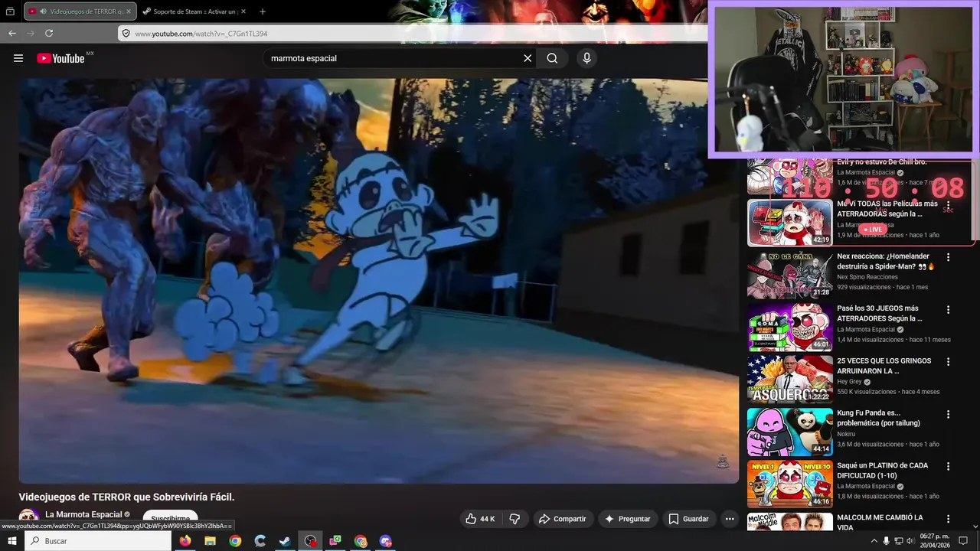Click the Preguntar button

(628, 519)
